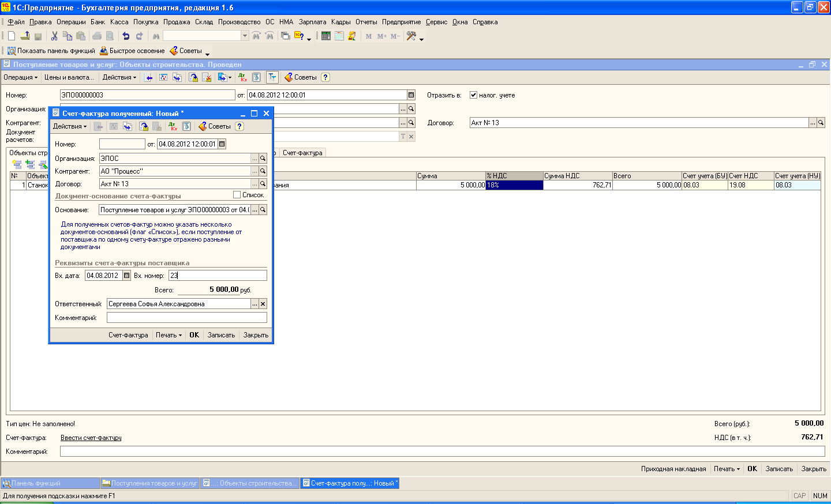The height and width of the screenshot is (504, 831).
Task: Click the Dt/Kt postings icon in receipt window toolbar
Action: tap(242, 77)
